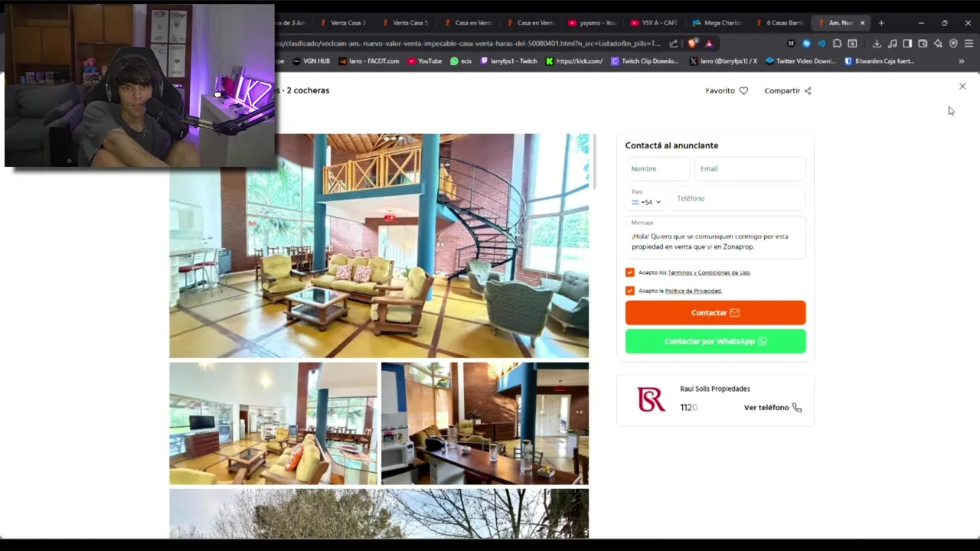This screenshot has height=551, width=980.
Task: Open the Twitter Video Downloader bookmark
Action: [x=801, y=61]
